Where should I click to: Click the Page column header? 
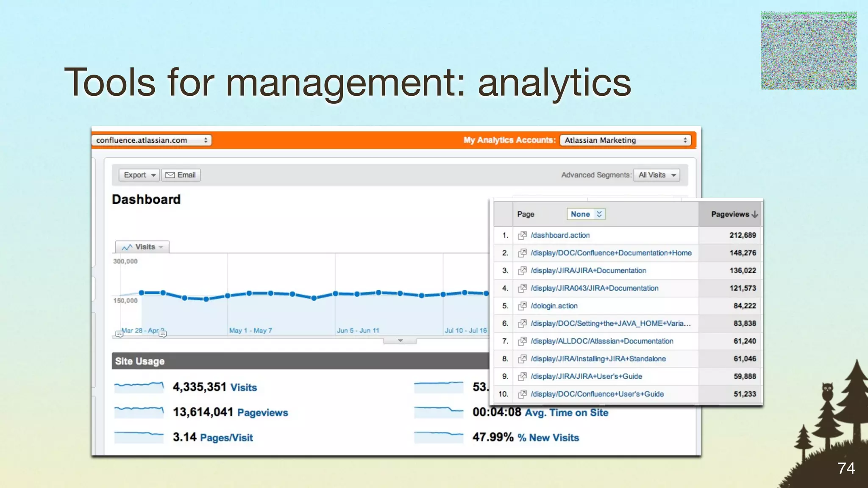click(526, 214)
